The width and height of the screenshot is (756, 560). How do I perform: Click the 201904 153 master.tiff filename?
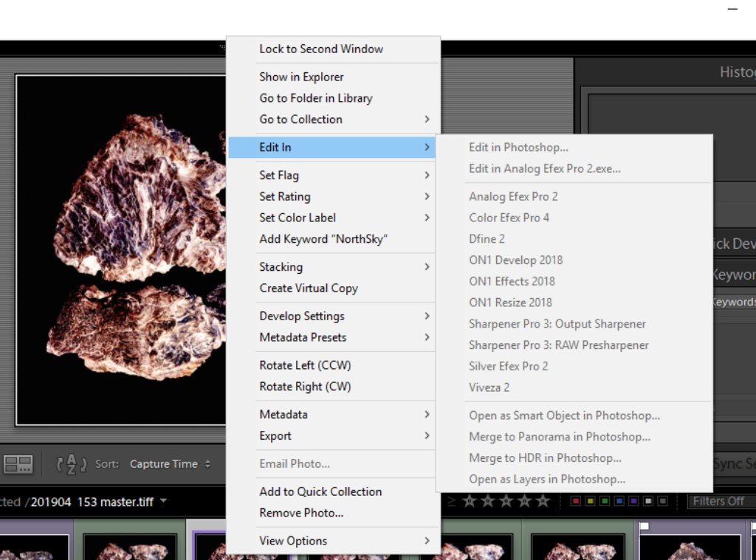92,502
